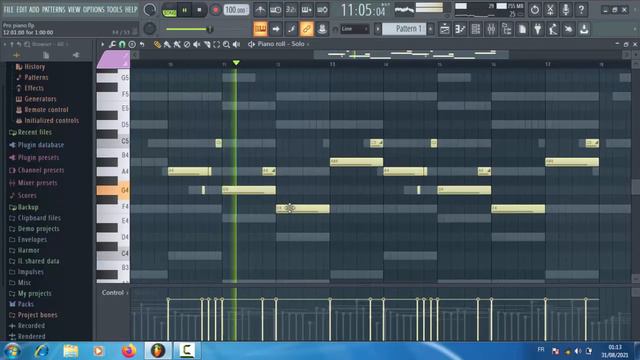Image resolution: width=640 pixels, height=360 pixels.
Task: Toggle the link/multilink controllers icon
Action: coord(307,29)
